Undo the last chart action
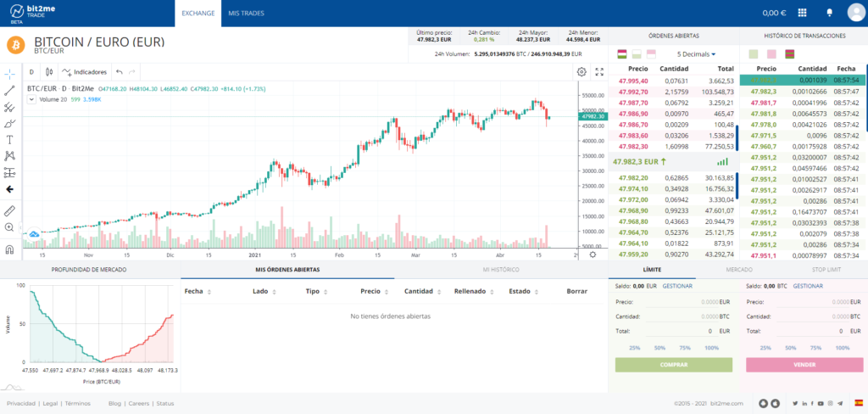Viewport: 868px width, 414px height. coord(119,71)
